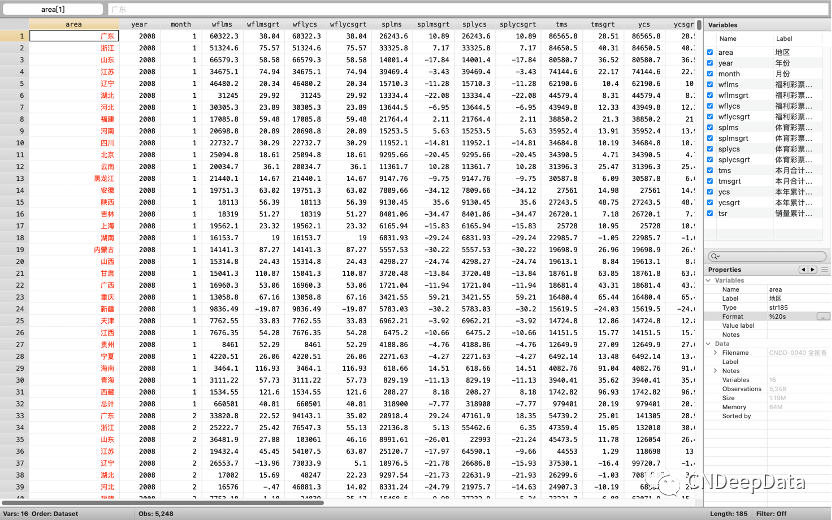Uncheck the year variable checkbox
The height and width of the screenshot is (520, 832).
710,63
